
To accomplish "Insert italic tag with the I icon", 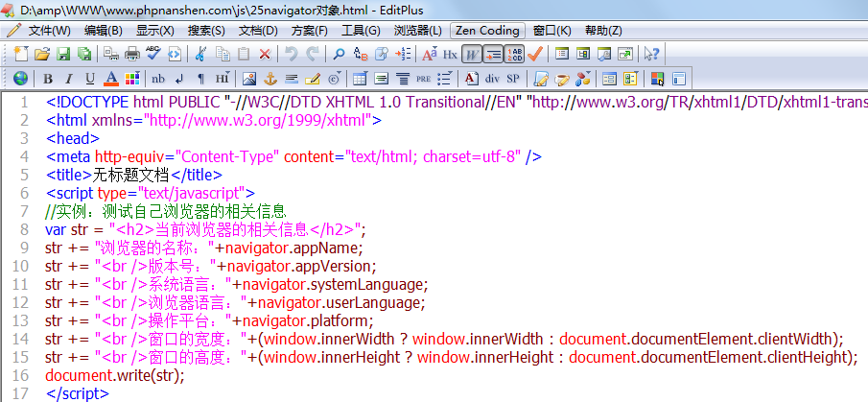I will coord(69,78).
